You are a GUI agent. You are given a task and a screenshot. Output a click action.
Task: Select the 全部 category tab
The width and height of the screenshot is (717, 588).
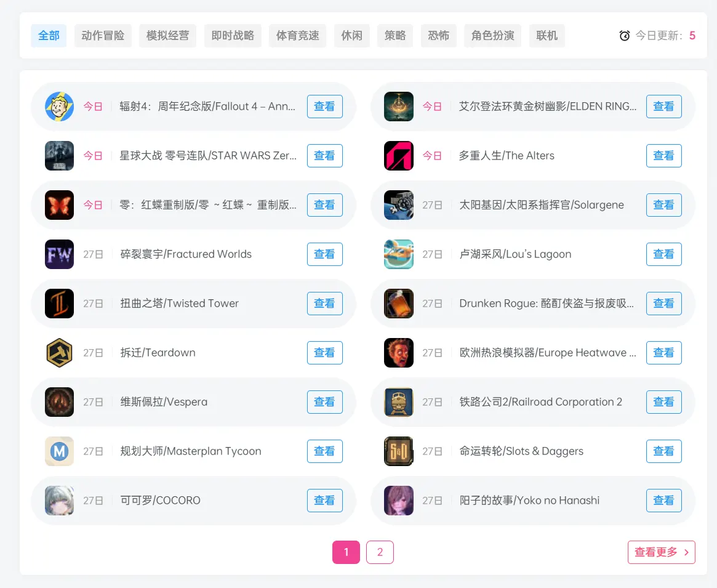[x=49, y=36]
